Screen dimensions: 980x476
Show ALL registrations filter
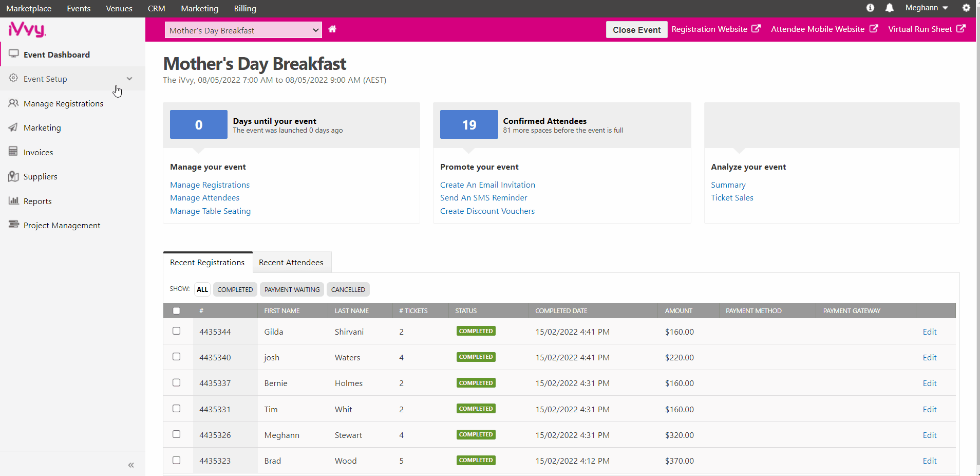coord(202,289)
